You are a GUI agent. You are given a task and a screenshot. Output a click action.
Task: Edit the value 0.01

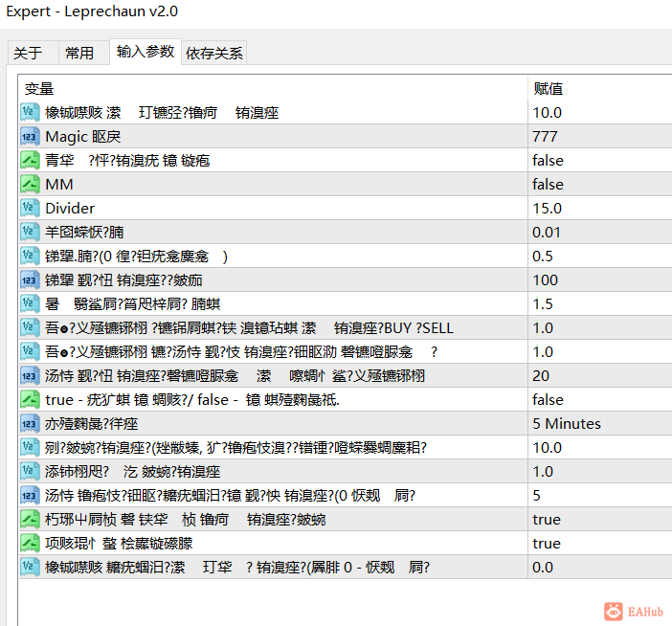(x=547, y=233)
